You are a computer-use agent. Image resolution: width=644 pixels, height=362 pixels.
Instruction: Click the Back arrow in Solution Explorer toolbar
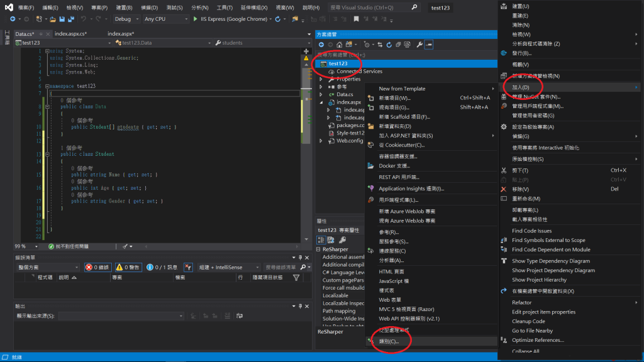pos(321,45)
